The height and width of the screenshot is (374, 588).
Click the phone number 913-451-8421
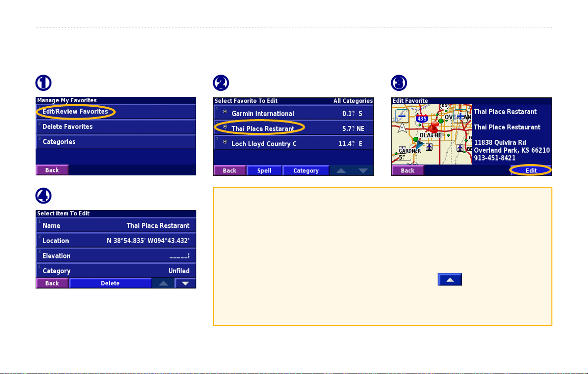coord(495,158)
